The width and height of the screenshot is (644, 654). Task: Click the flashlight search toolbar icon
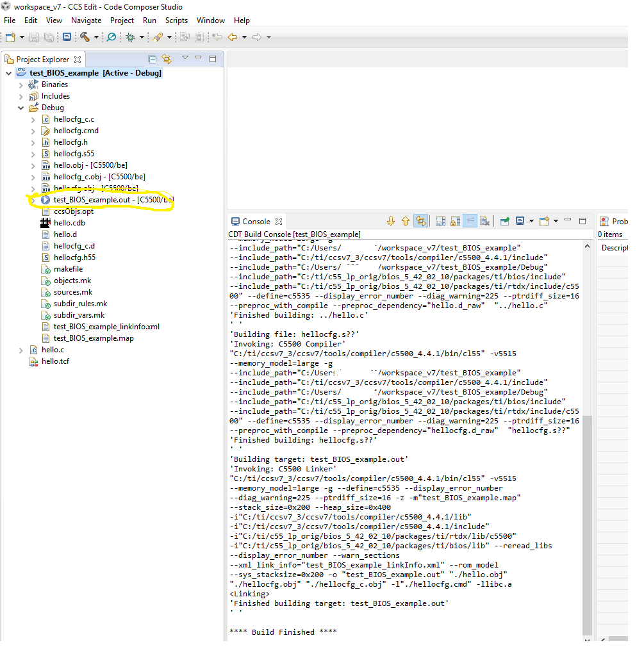click(158, 37)
